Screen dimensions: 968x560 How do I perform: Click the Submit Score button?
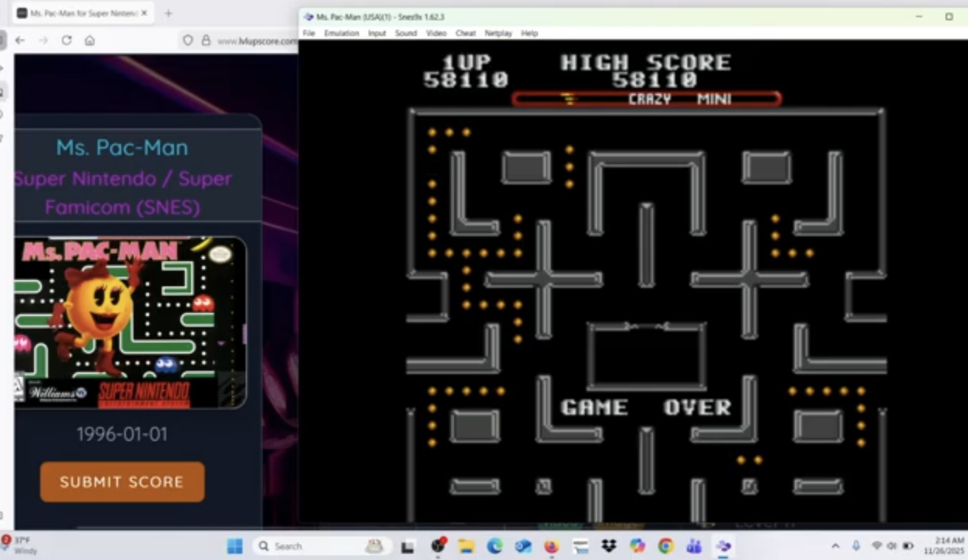122,482
